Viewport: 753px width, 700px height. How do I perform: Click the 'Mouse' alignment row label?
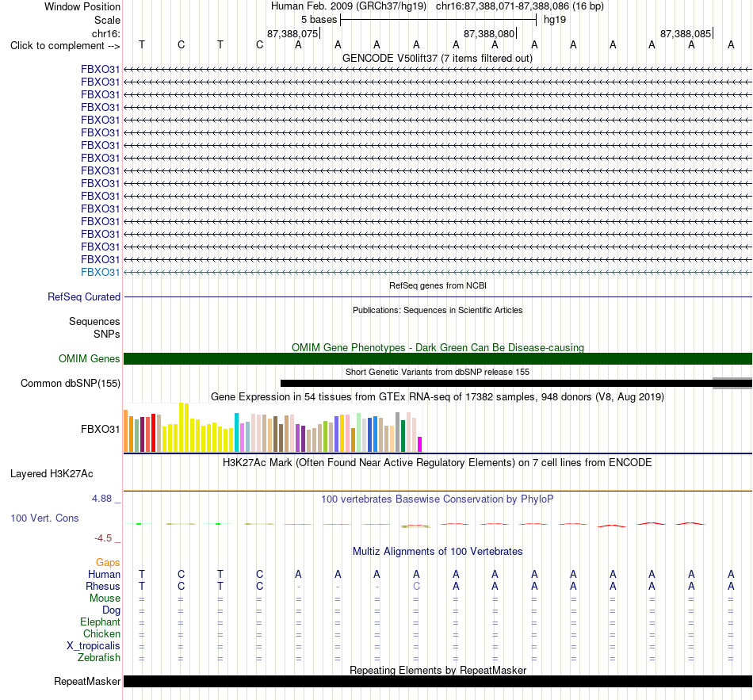coord(105,599)
